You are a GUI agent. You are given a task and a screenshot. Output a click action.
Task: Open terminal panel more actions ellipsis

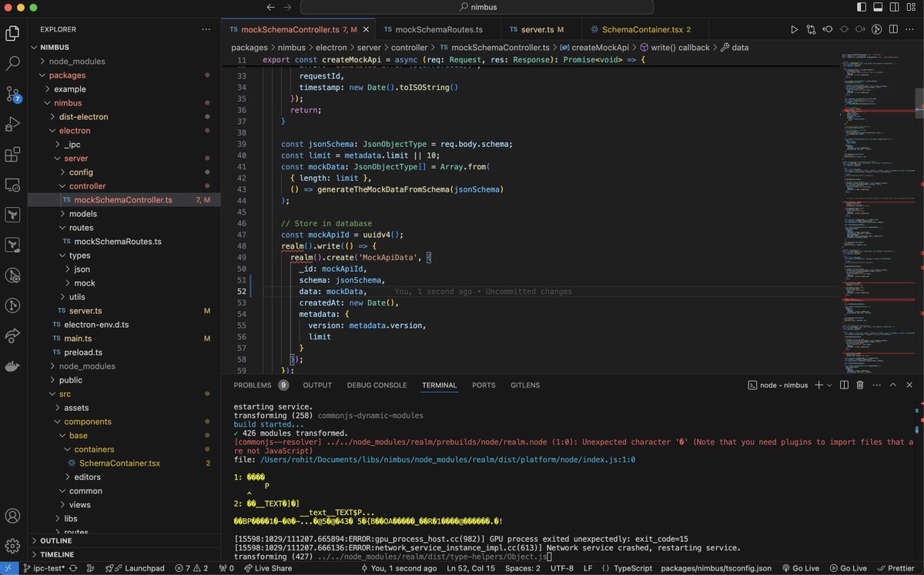[876, 385]
